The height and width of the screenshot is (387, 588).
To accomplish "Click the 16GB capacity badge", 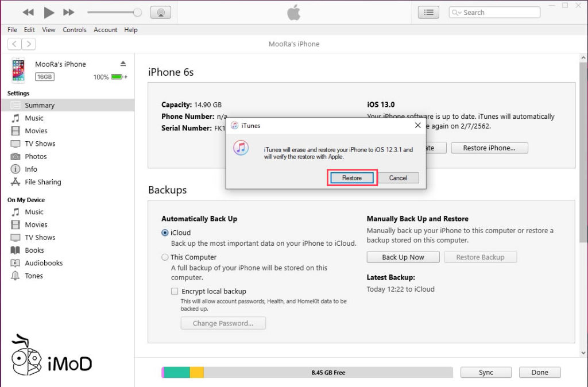I will (45, 77).
